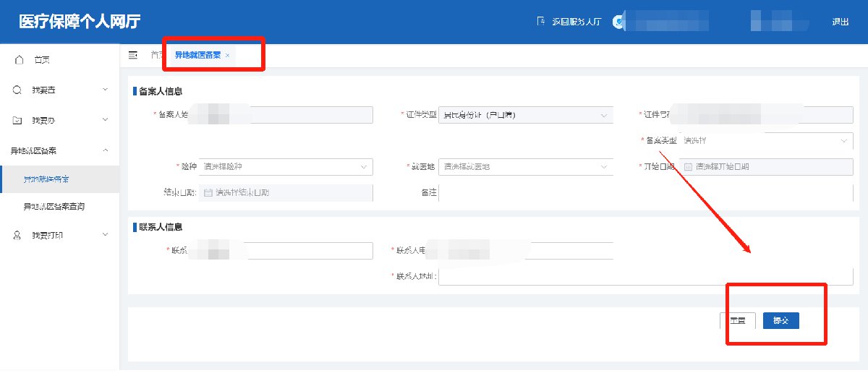The image size is (868, 381).
Task: Open the 备案类型 dropdown
Action: click(x=843, y=141)
